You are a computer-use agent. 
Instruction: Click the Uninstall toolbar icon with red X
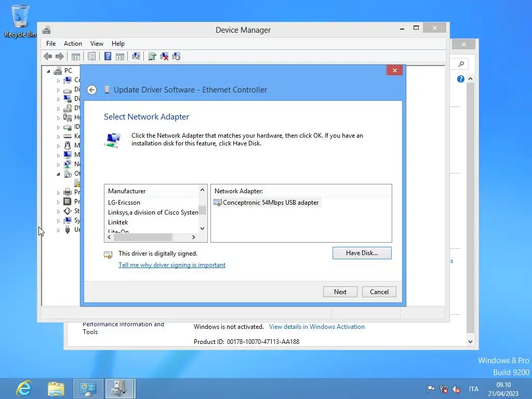(164, 56)
